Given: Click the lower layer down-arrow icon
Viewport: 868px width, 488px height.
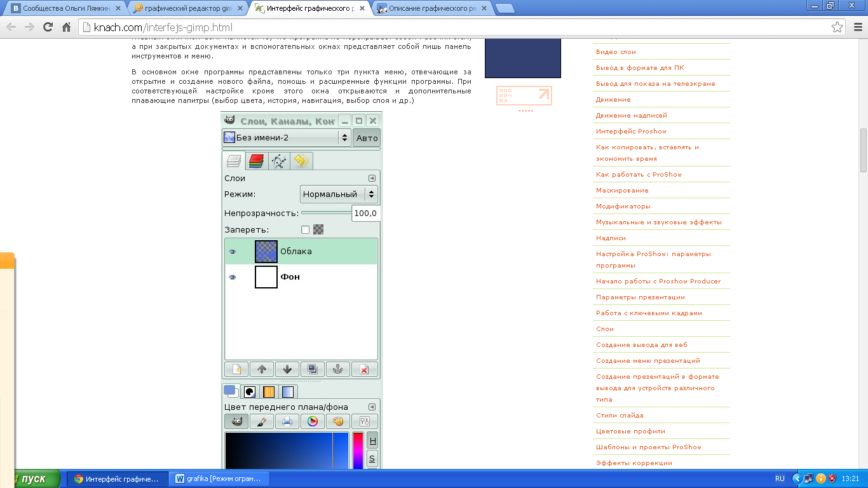Looking at the screenshot, I should pyautogui.click(x=287, y=369).
